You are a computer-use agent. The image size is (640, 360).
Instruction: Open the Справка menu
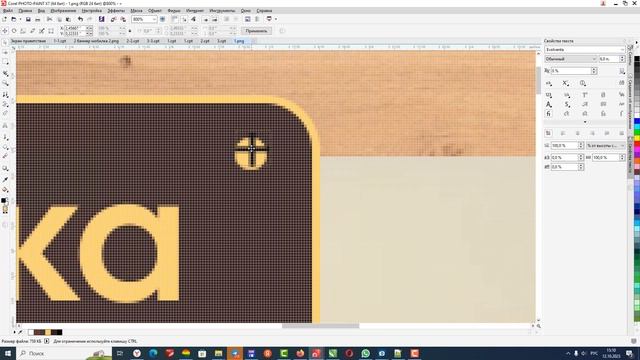264,11
